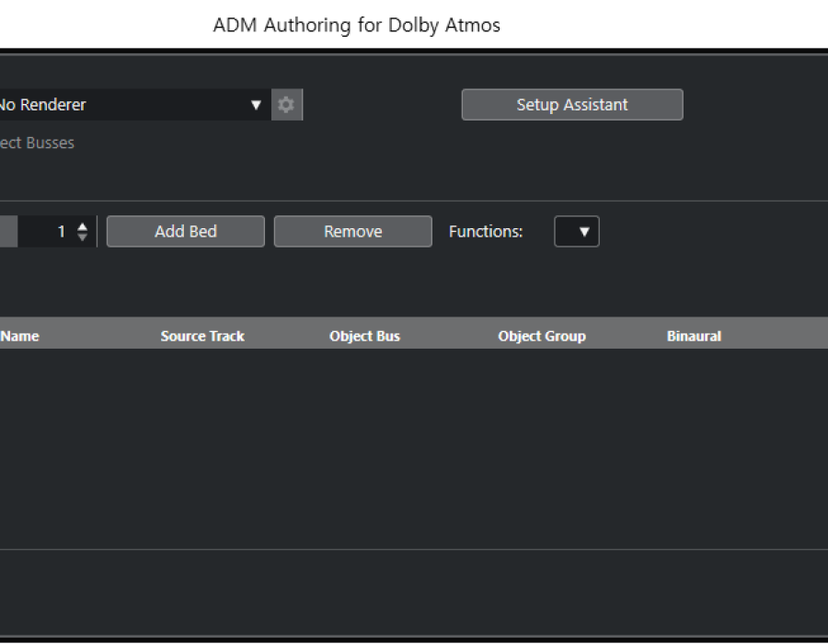
Task: Click the Name column header
Action: tap(20, 336)
